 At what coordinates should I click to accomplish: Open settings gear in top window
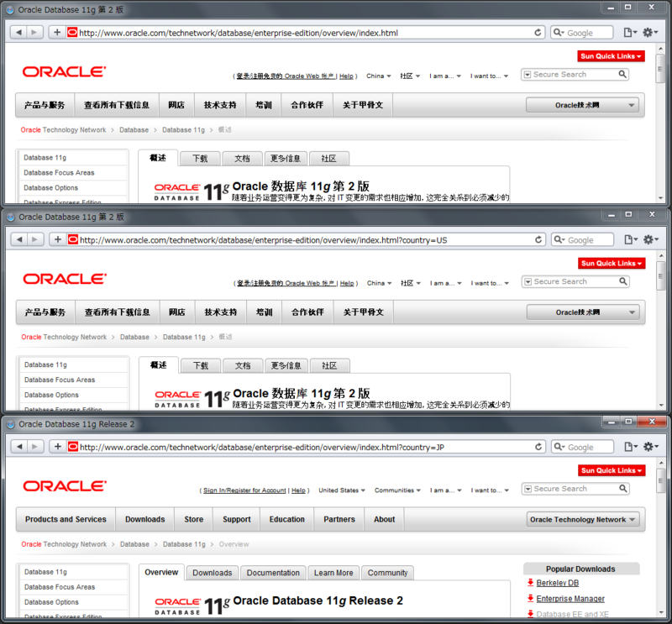pyautogui.click(x=650, y=33)
